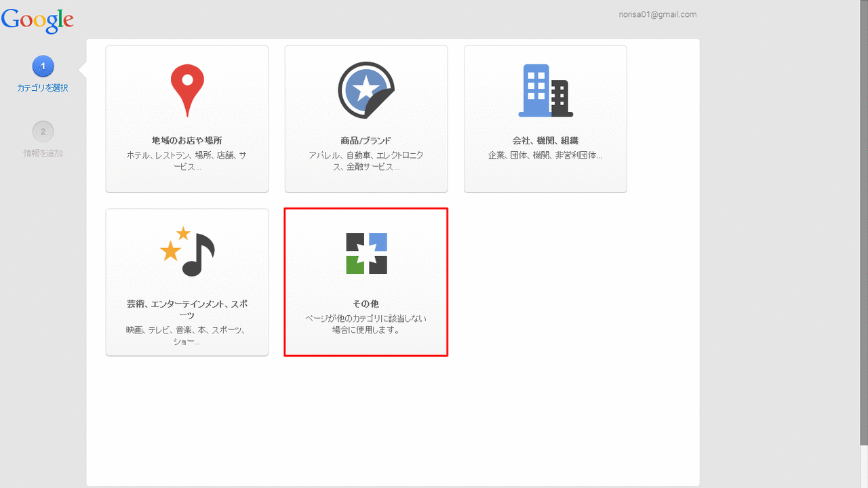The image size is (868, 488).
Task: Choose the 芸術、エンターテインメント、スポーツ category title
Action: [x=187, y=310]
